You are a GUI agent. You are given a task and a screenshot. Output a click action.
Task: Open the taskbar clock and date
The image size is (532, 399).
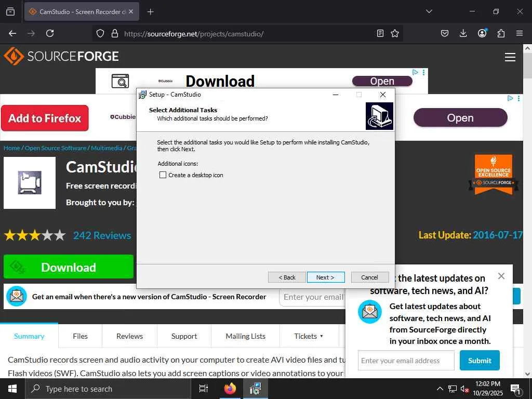(x=488, y=389)
